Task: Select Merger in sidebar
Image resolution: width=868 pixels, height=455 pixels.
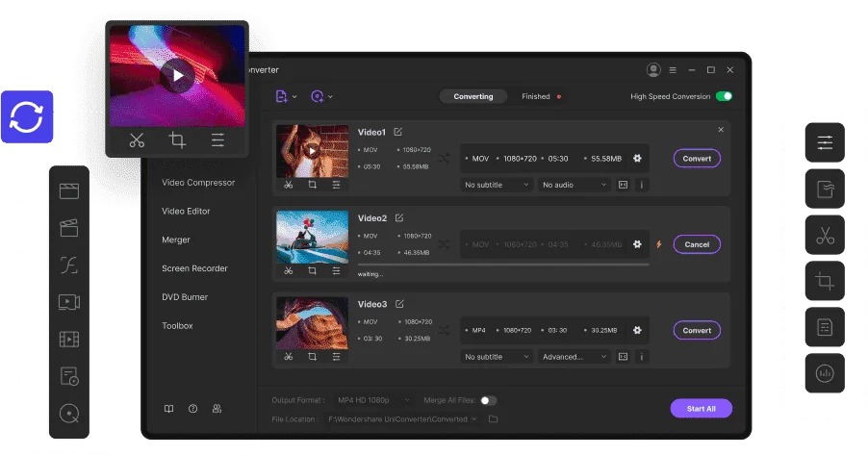Action: [176, 240]
